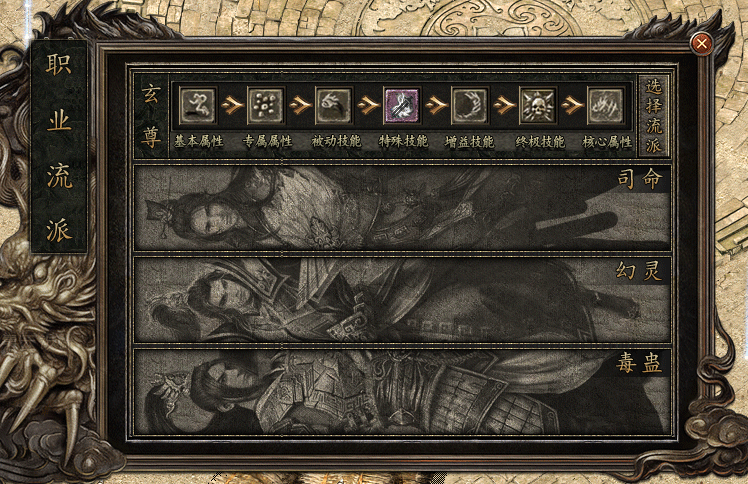Choose the 幻灵 class banner
Screen dimensions: 748x484
click(403, 299)
